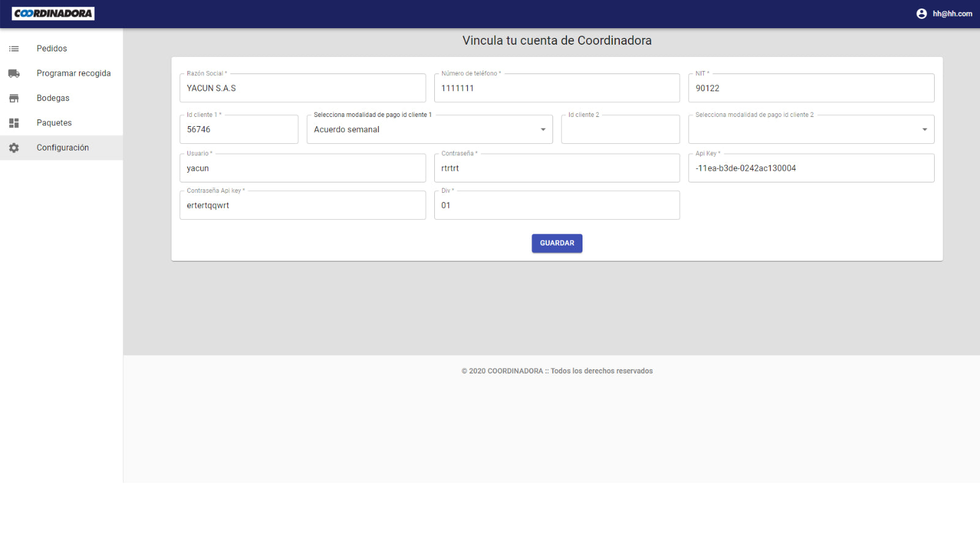
Task: Click the Contraseña field containing rtrtrt
Action: coord(557,168)
